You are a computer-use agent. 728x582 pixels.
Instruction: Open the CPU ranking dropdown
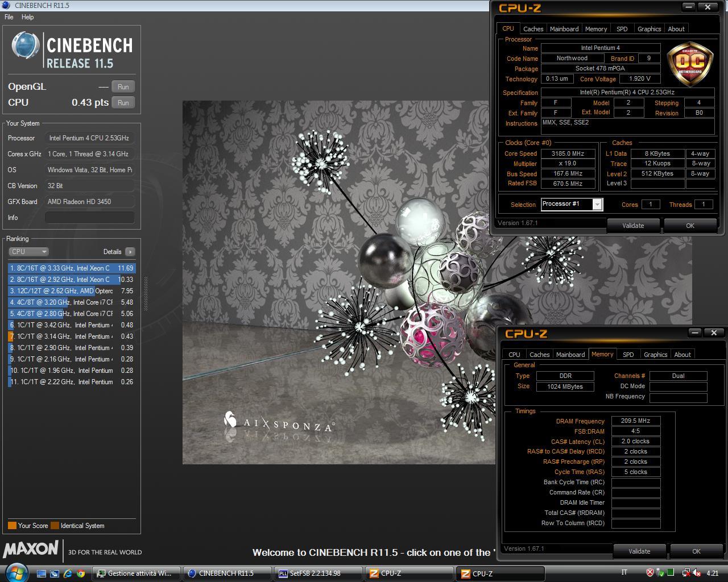click(28, 251)
